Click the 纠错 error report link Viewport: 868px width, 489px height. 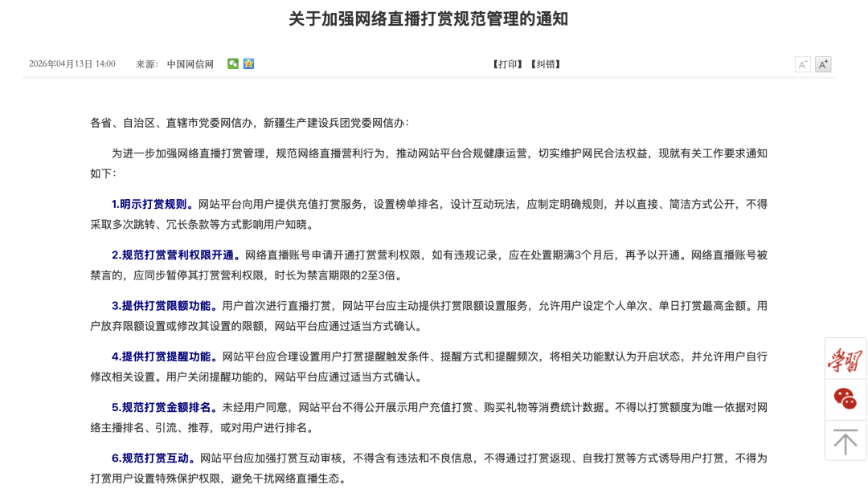coord(546,64)
